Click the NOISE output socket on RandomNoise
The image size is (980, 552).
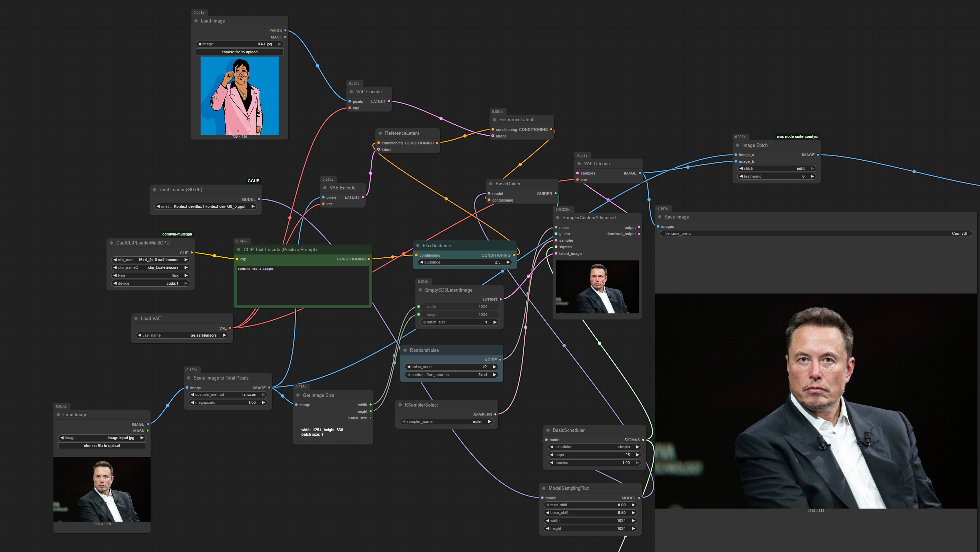click(x=500, y=360)
